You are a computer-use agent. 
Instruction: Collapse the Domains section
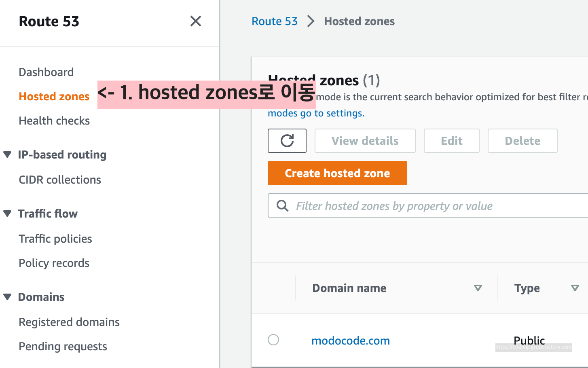pos(7,297)
